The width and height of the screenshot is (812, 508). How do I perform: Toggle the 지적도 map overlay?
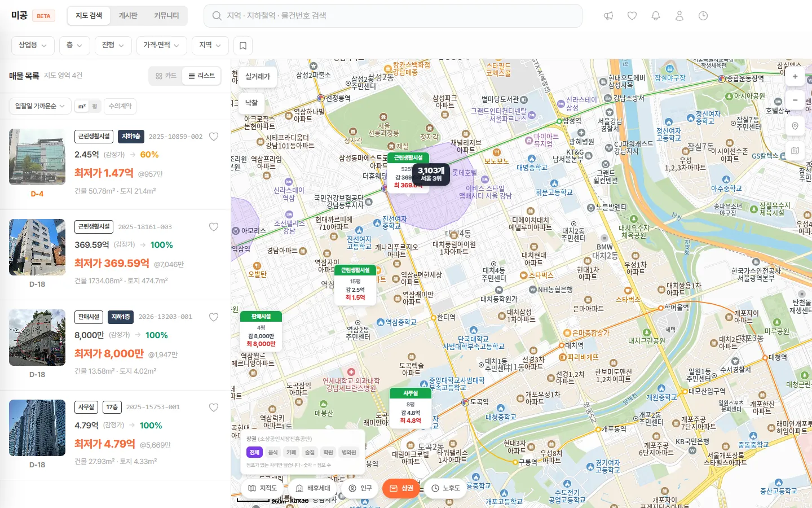coord(263,488)
